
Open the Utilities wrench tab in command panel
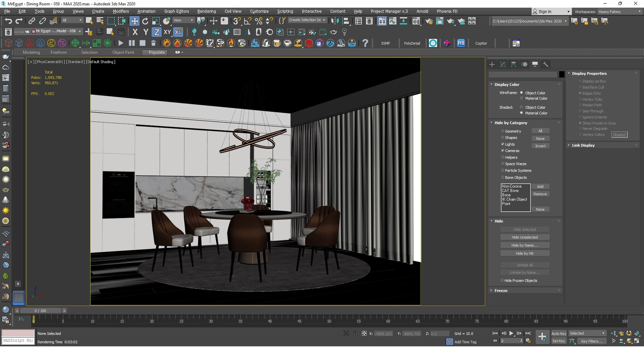point(546,64)
